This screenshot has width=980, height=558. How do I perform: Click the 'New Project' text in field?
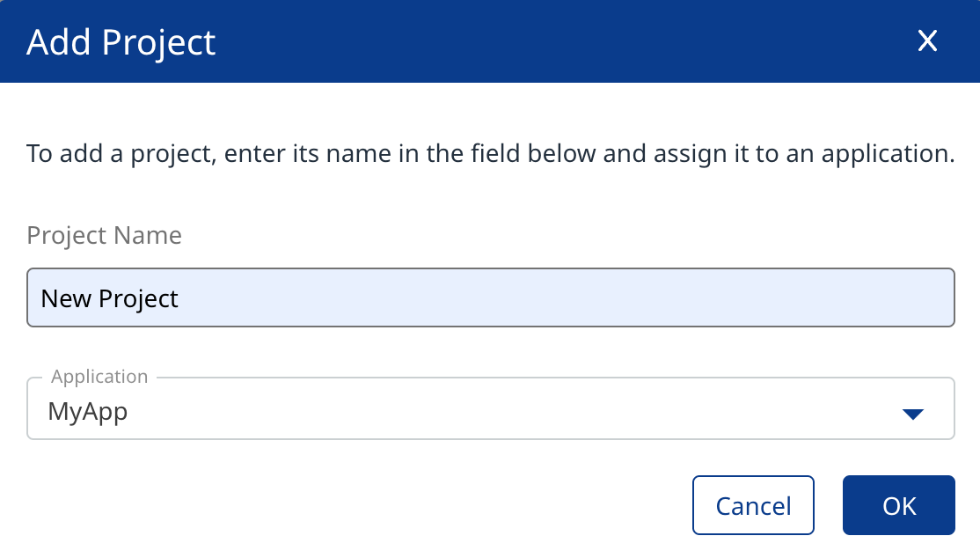pyautogui.click(x=110, y=298)
